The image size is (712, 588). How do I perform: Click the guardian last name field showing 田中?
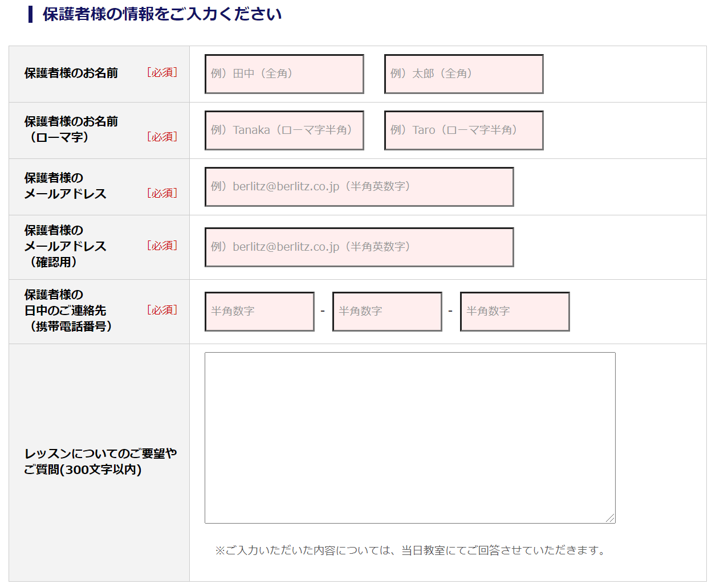point(284,74)
